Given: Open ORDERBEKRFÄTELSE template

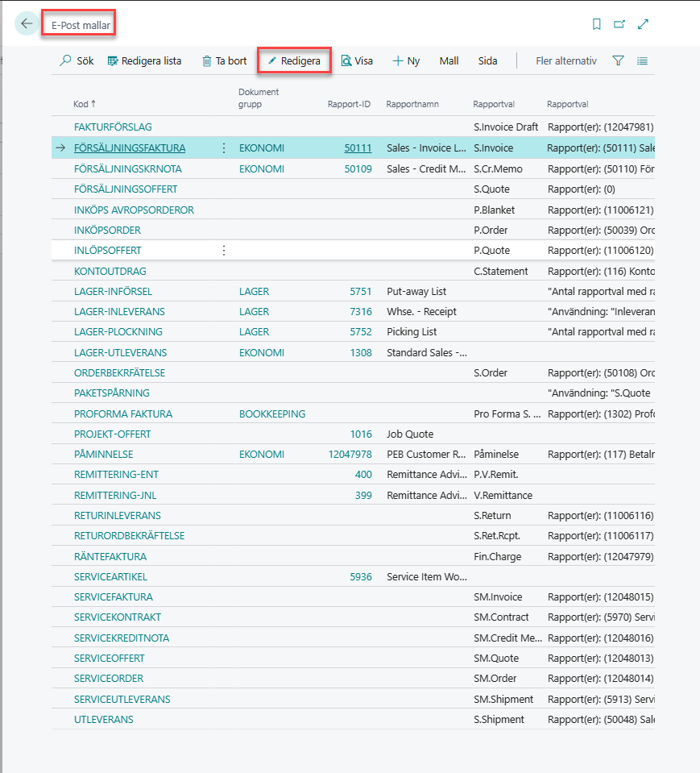Looking at the screenshot, I should click(120, 372).
